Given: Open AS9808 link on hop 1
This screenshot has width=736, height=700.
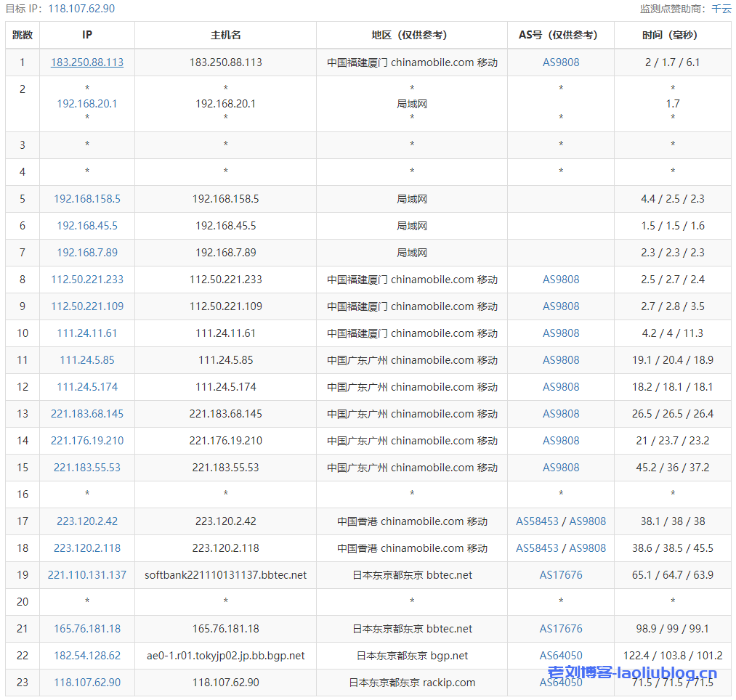Looking at the screenshot, I should pyautogui.click(x=560, y=62).
